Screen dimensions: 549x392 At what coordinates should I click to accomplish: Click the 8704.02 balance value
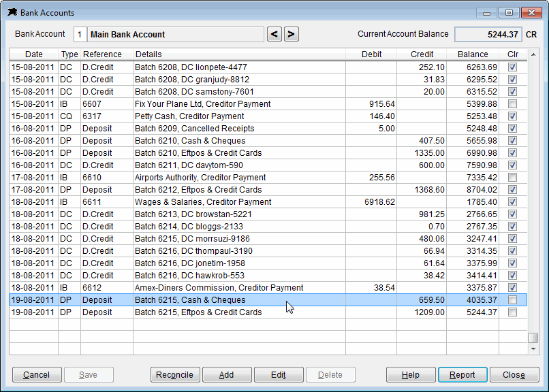[482, 189]
